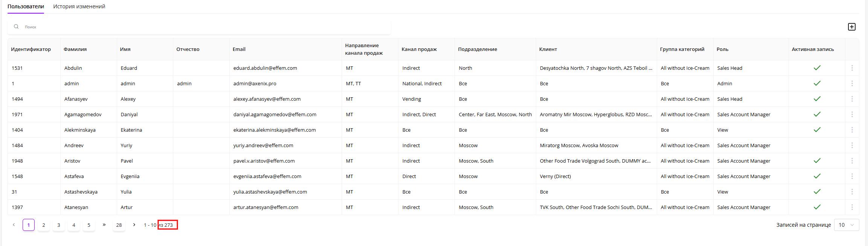Open row actions menu for Abdulin
Screen dimensions: 868x246
pyautogui.click(x=852, y=68)
